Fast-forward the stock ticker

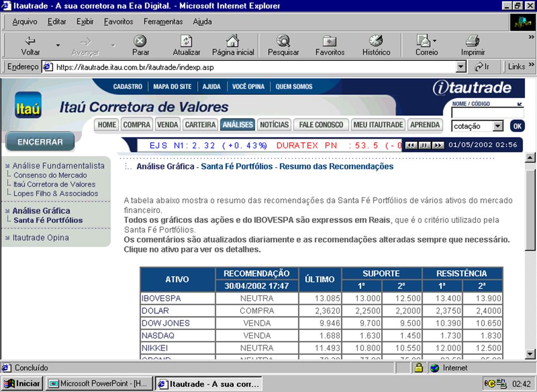tap(438, 145)
